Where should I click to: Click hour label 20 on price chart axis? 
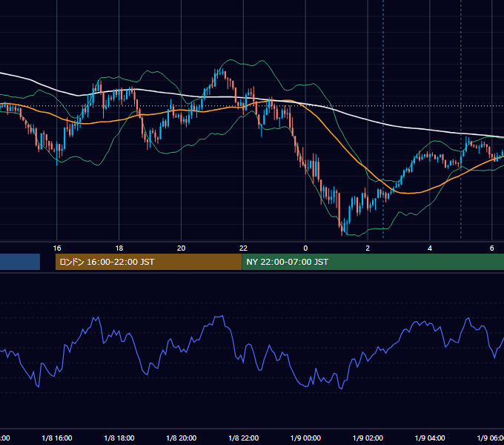coord(182,248)
